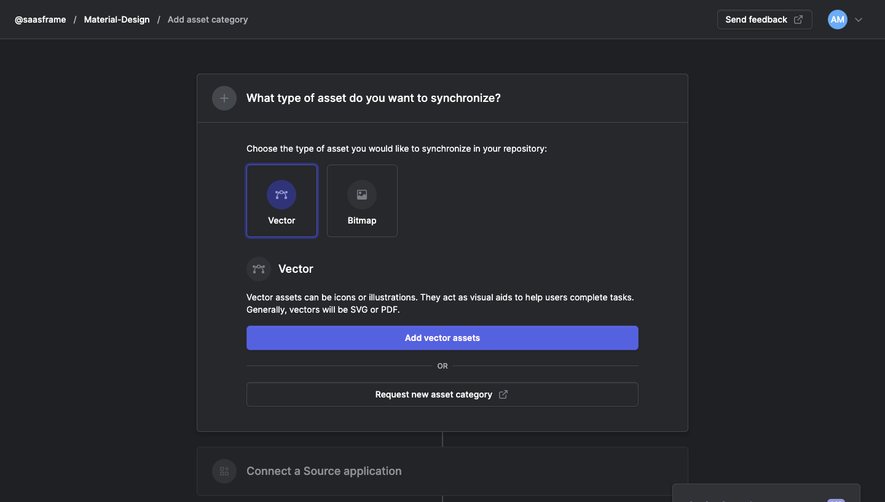
Task: Go to Material-Design breadcrumb
Action: click(x=117, y=20)
